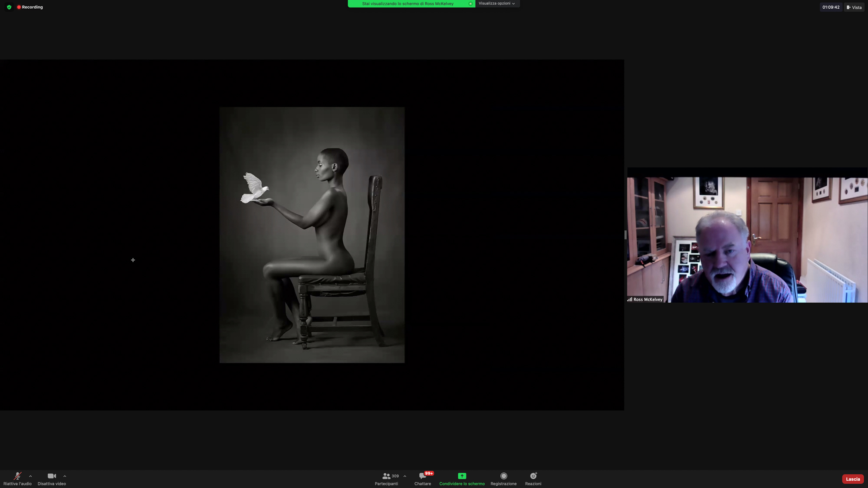Image resolution: width=868 pixels, height=488 pixels.
Task: Click the Recording indicator label
Action: pos(32,7)
